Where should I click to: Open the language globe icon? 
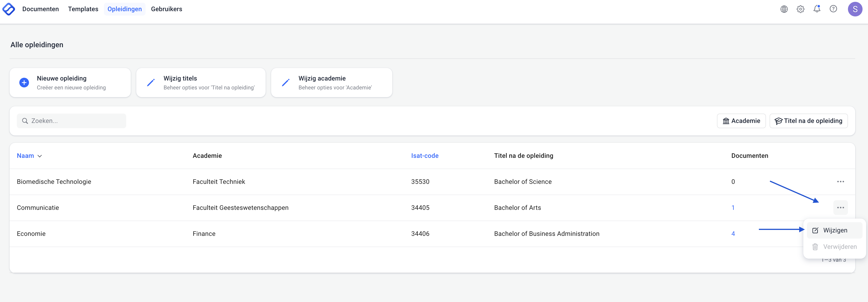click(x=784, y=9)
